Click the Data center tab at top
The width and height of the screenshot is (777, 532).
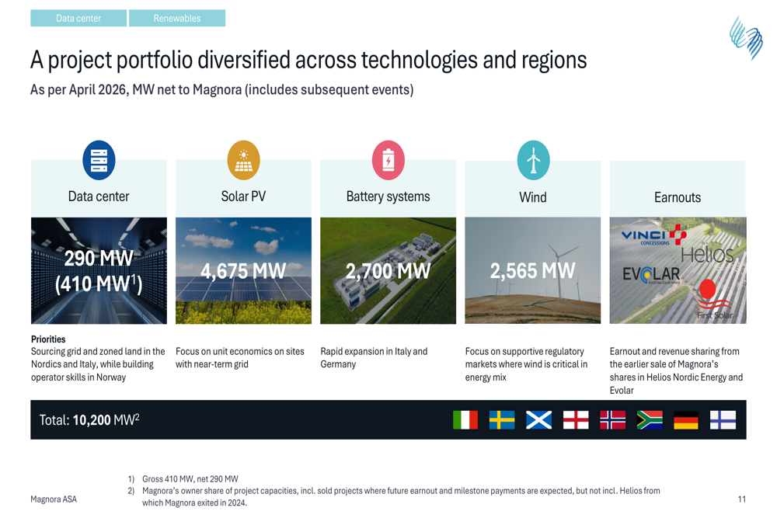coord(78,19)
